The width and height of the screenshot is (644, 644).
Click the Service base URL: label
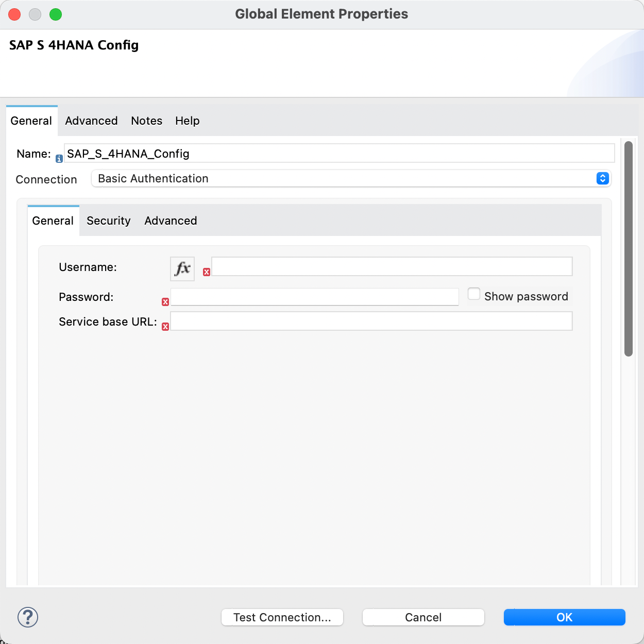(x=108, y=321)
